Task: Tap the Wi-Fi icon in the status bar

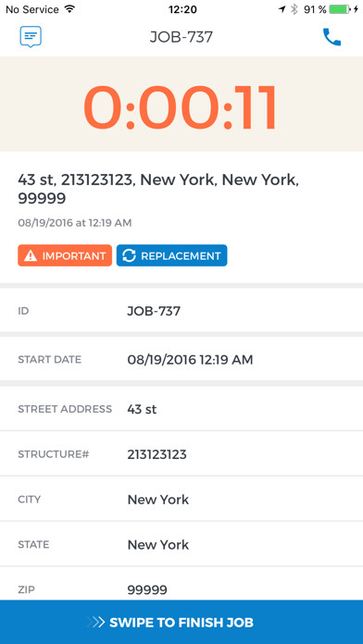Action: tap(70, 9)
